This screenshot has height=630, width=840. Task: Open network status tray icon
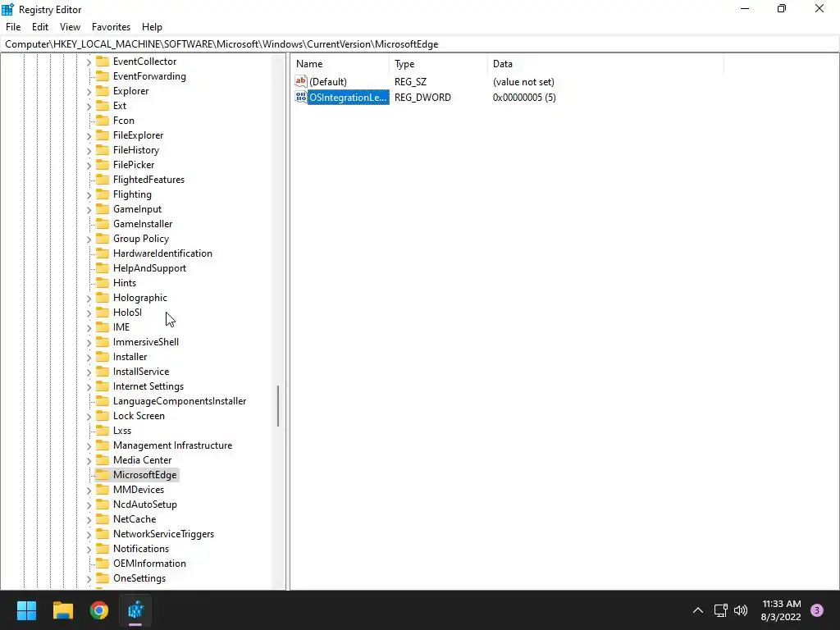(720, 610)
